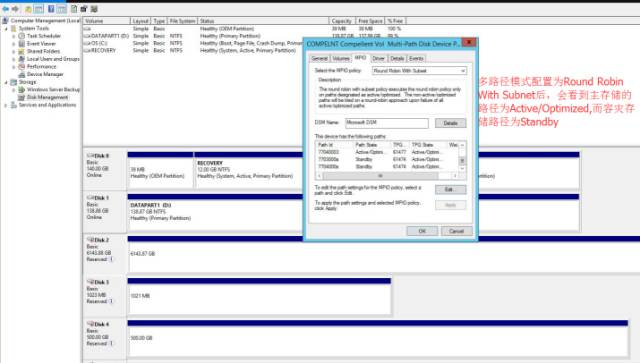This screenshot has height=363, width=640.
Task: Select Device Manager tree node
Action: 45,74
